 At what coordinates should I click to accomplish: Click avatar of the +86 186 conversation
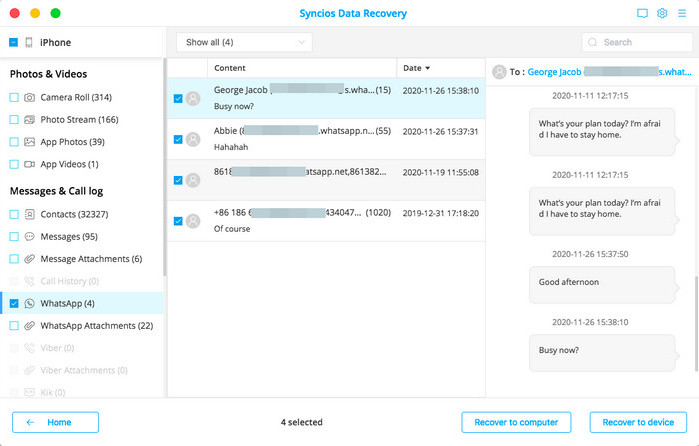tap(193, 221)
